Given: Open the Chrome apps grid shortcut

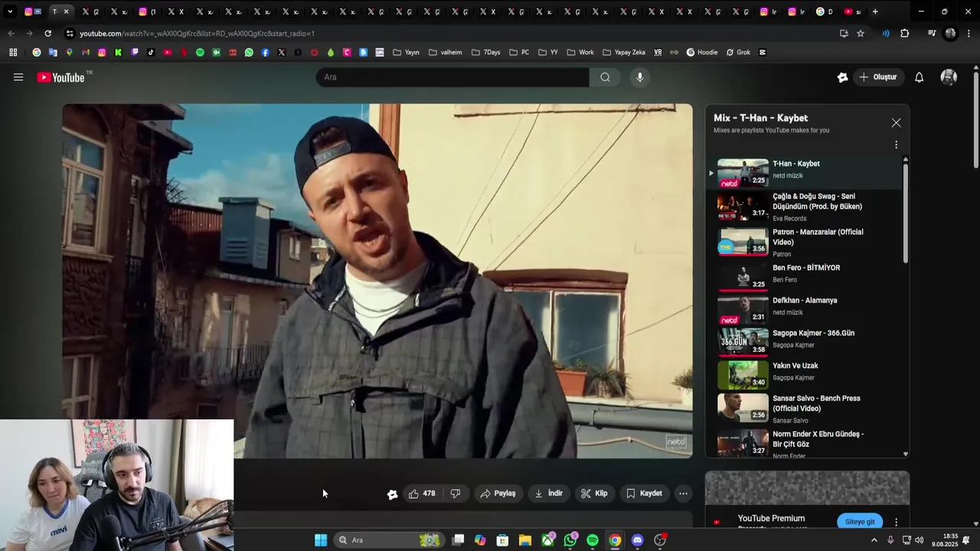Looking at the screenshot, I should pos(13,52).
